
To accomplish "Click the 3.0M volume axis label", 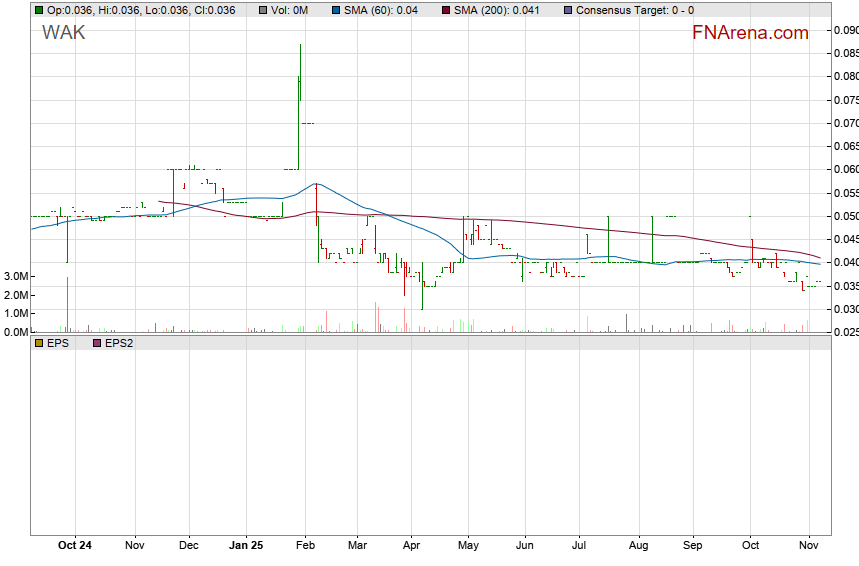I will pyautogui.click(x=14, y=276).
